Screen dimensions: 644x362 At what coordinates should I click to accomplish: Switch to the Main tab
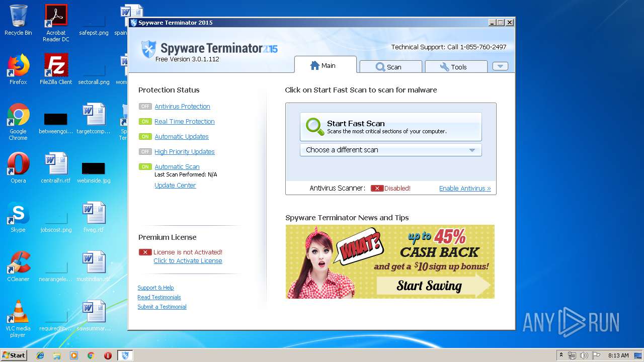pyautogui.click(x=325, y=65)
